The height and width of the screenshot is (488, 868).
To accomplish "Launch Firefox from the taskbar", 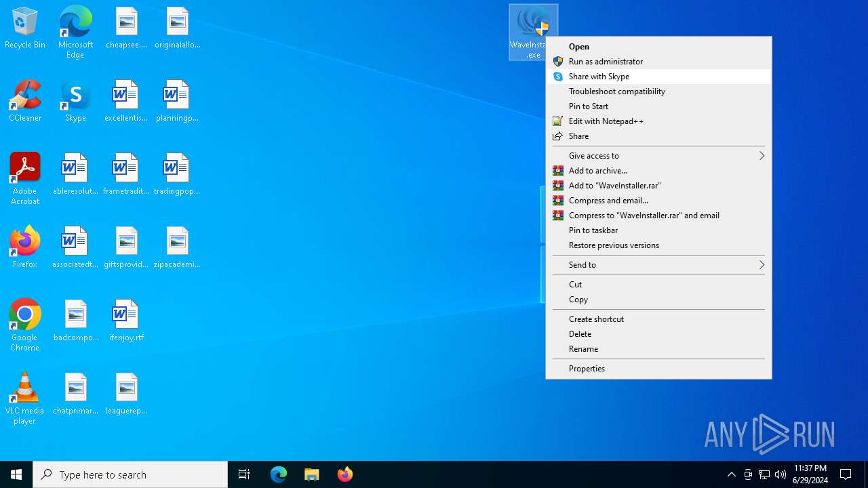I will tap(344, 474).
